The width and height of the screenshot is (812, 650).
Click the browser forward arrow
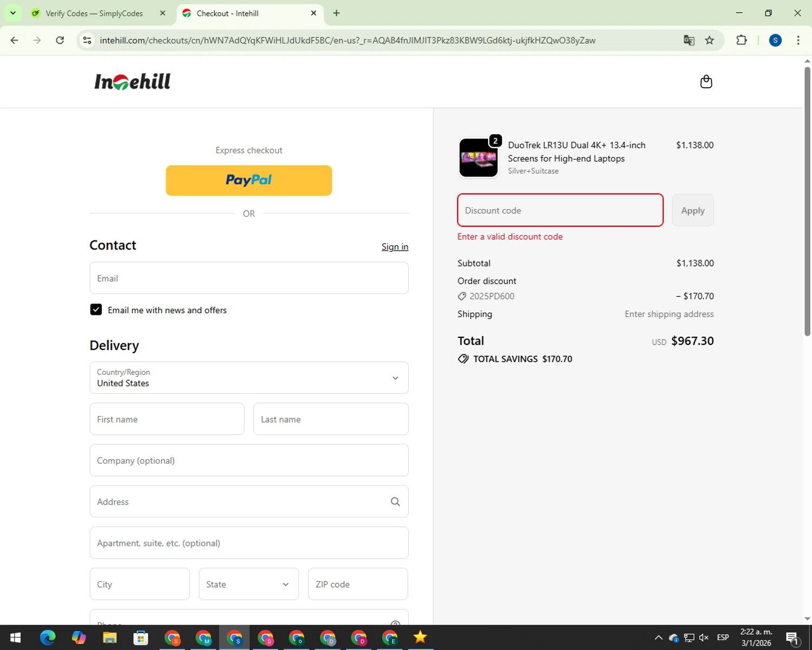tap(37, 40)
